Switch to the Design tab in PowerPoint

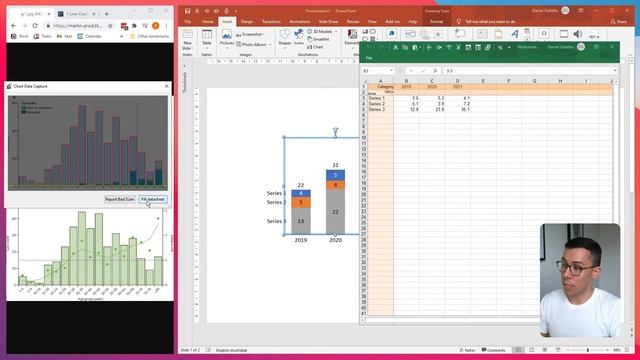click(247, 21)
